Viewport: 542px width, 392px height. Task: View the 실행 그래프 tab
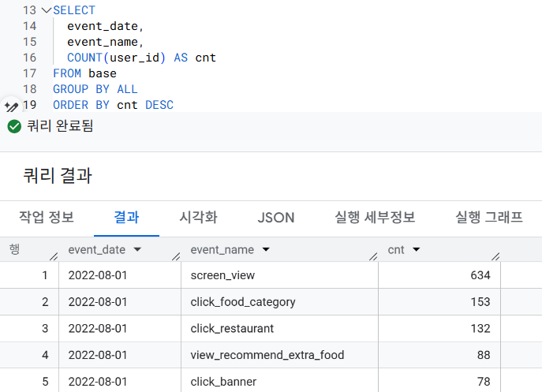coord(489,218)
